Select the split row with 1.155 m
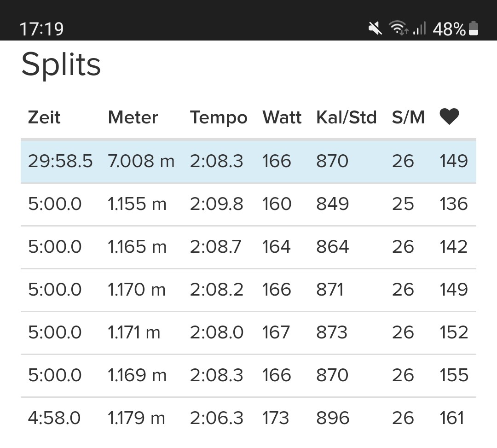Screen dimensions: 497x448 pyautogui.click(x=248, y=204)
